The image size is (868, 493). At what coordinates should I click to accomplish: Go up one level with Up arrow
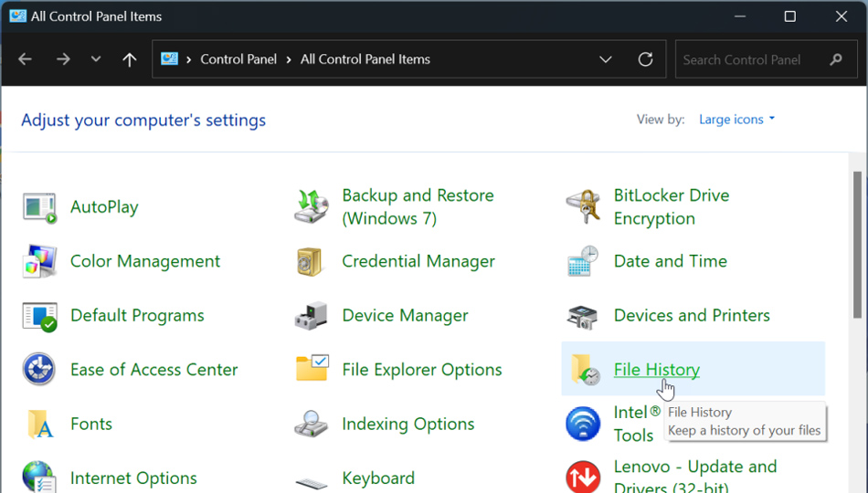pos(130,59)
